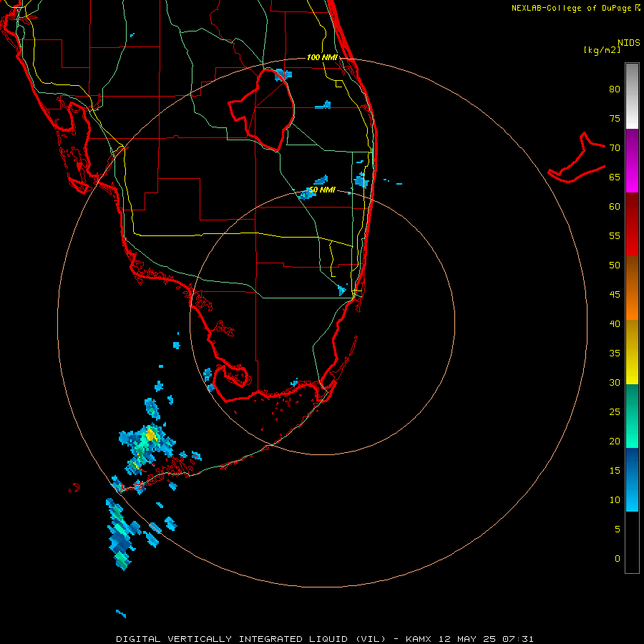The height and width of the screenshot is (644, 644).
Task: Pick the light blue segment near 10
Action: [632, 479]
